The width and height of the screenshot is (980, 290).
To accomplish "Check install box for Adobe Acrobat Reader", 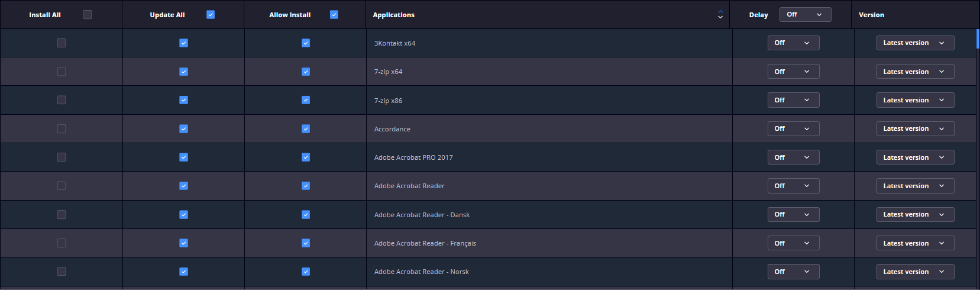I will point(62,186).
